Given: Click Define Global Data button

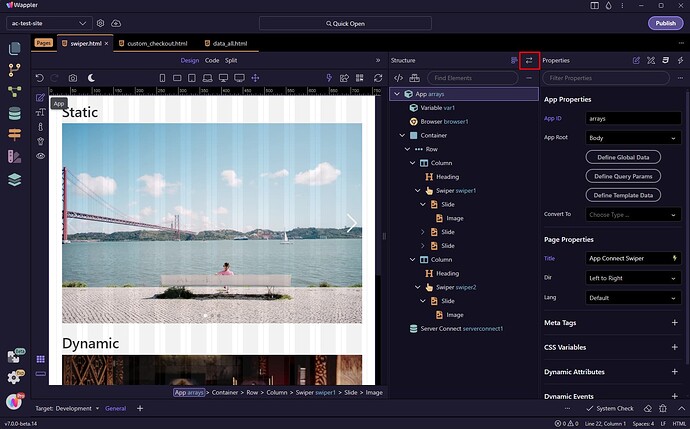Looking at the screenshot, I should (x=623, y=157).
